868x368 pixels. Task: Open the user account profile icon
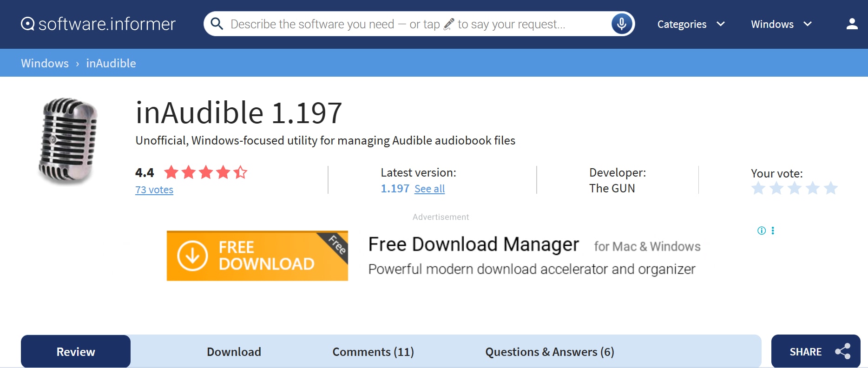click(x=852, y=24)
